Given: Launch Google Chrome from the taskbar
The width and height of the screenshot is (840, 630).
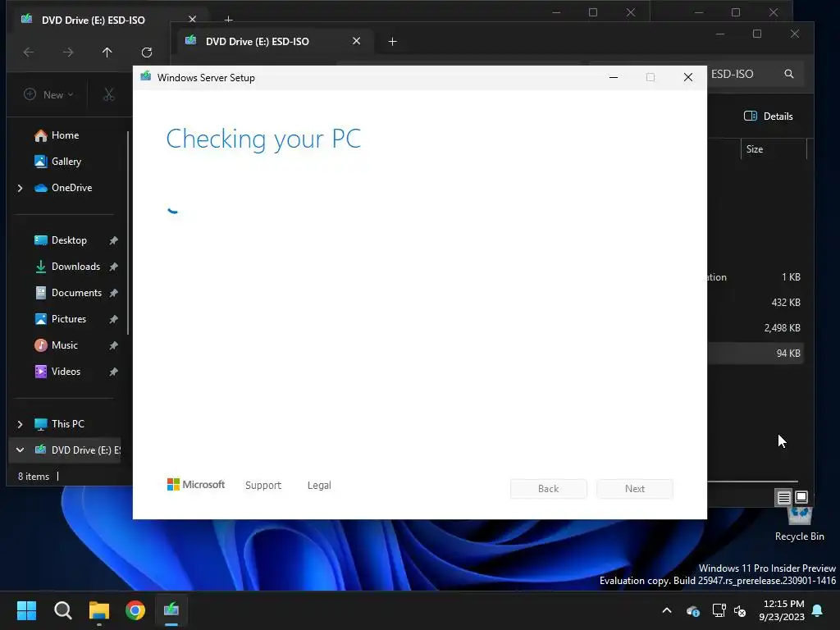Looking at the screenshot, I should click(x=135, y=610).
